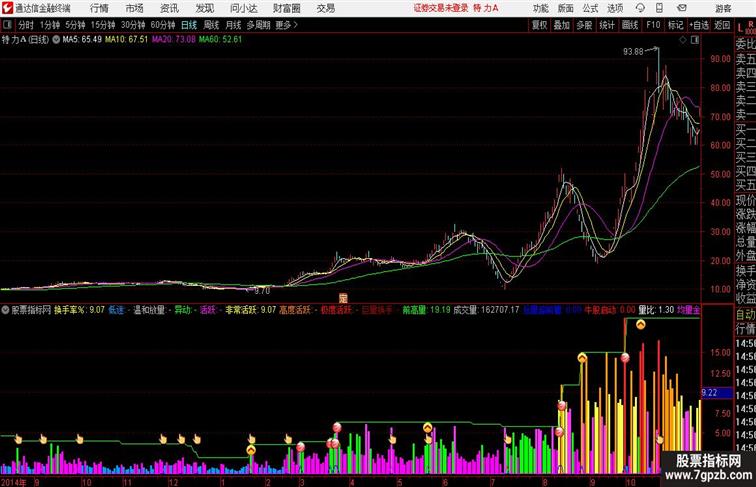Image resolution: width=756 pixels, height=487 pixels.
Task: Open the 交易 menu
Action: click(x=325, y=8)
